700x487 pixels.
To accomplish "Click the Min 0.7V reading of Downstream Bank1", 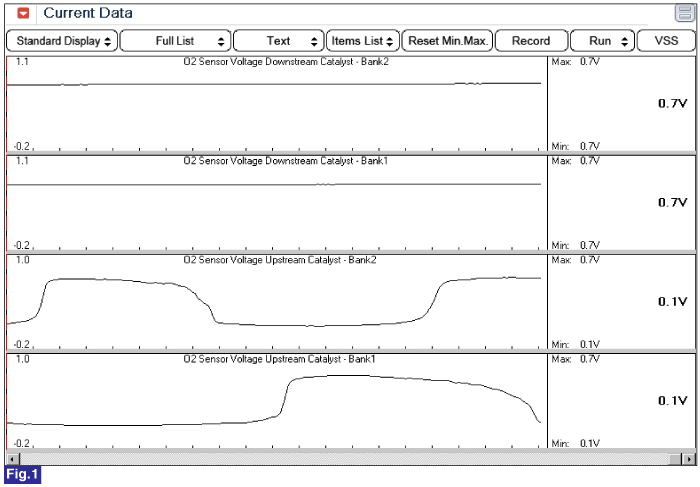I will [x=575, y=245].
